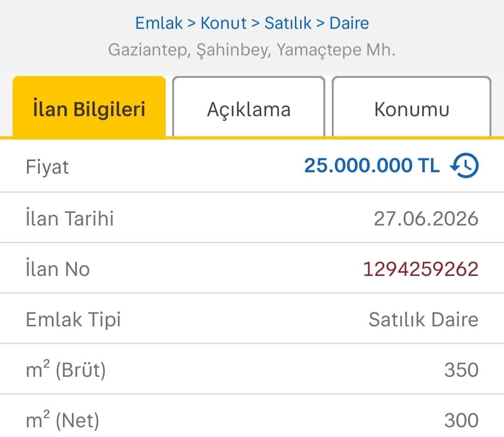Tap the 25.000.000 TL price value
The width and height of the screenshot is (504, 437).
click(371, 165)
